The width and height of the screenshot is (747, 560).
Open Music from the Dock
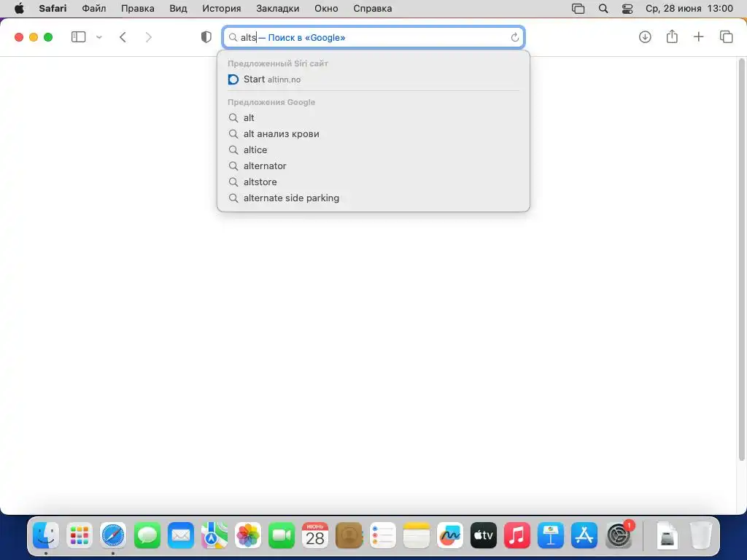517,535
